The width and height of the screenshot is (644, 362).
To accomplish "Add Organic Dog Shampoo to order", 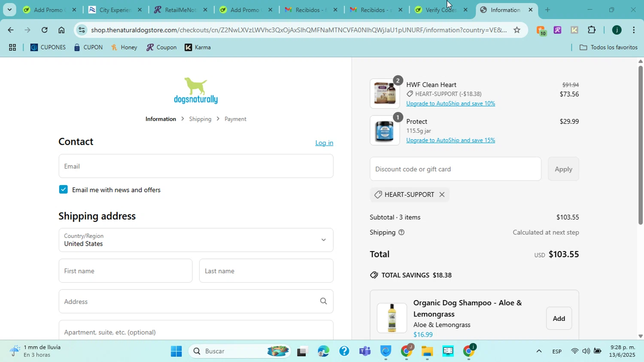I will point(559,319).
